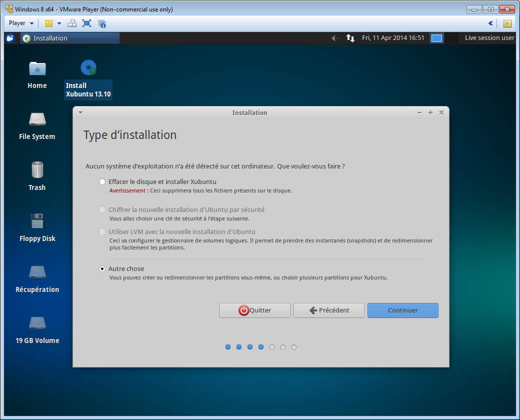Select the Autre chose radio option
The height and width of the screenshot is (420, 520).
pos(102,268)
